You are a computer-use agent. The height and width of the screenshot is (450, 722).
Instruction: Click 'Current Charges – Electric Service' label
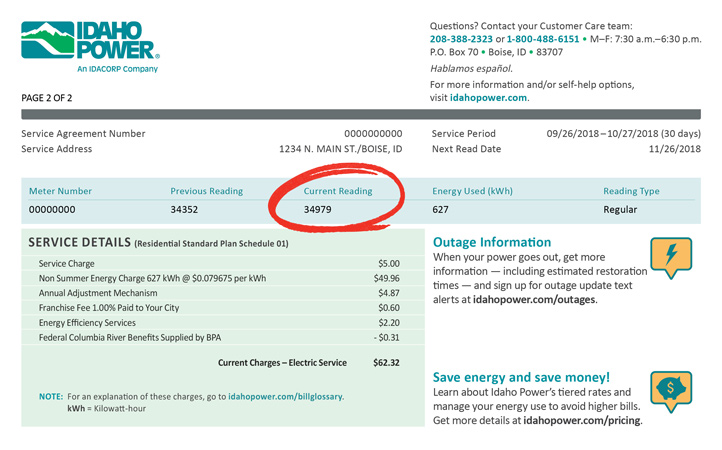(282, 363)
